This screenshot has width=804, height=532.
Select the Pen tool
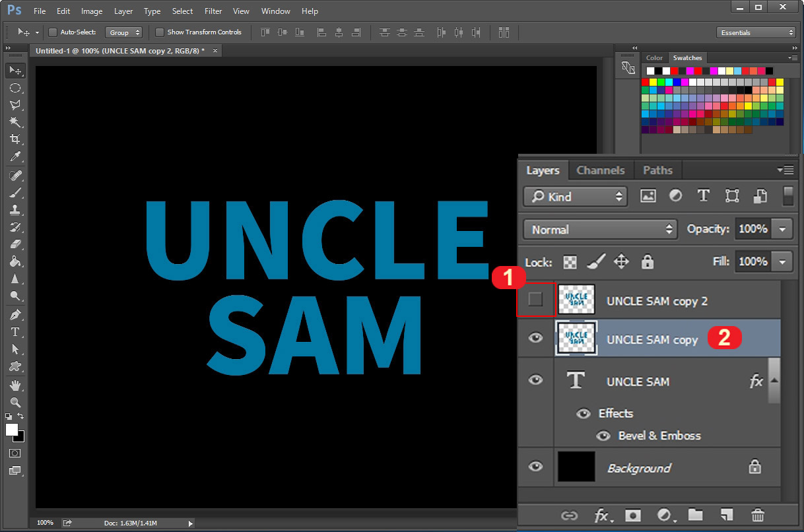[x=15, y=315]
